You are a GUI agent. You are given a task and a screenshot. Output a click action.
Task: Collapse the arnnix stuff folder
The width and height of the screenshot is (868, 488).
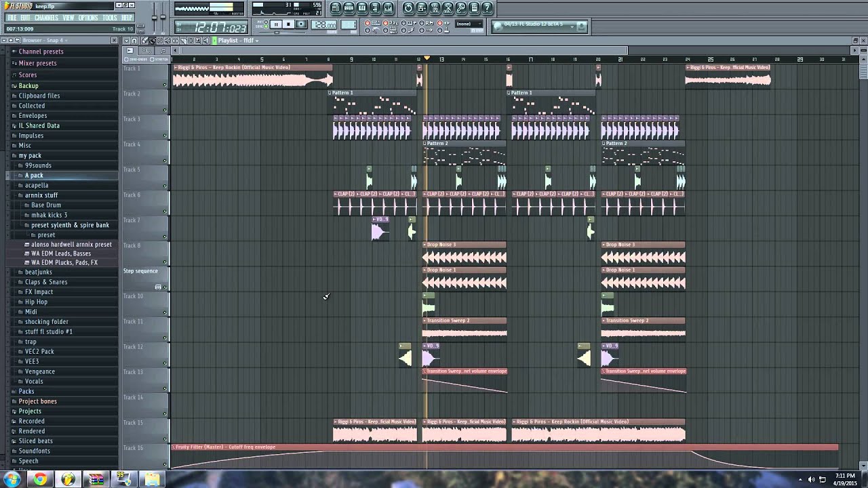point(41,195)
